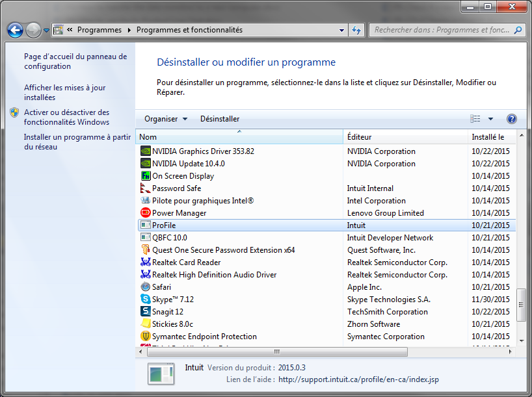This screenshot has height=397, width=532.
Task: Open Afficher les mises à jour installées
Action: click(65, 92)
